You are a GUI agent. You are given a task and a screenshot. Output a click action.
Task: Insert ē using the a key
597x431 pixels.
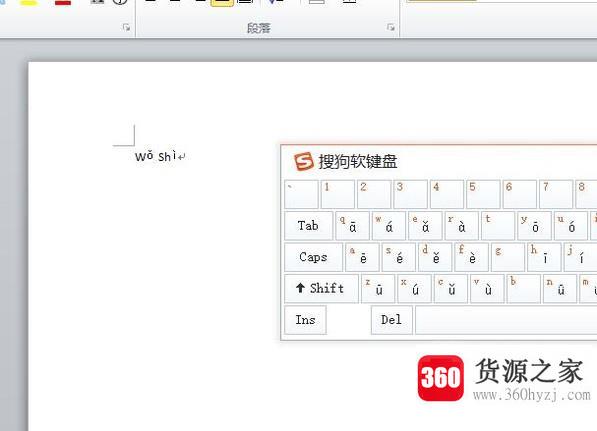click(362, 257)
